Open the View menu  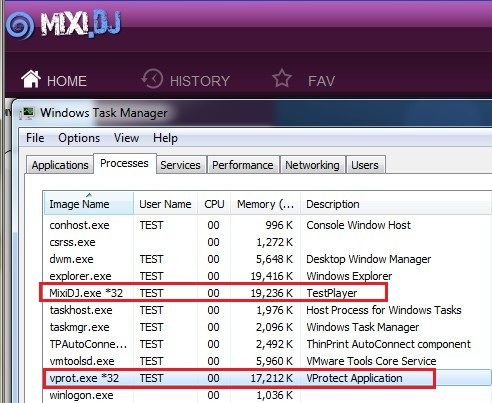(126, 138)
